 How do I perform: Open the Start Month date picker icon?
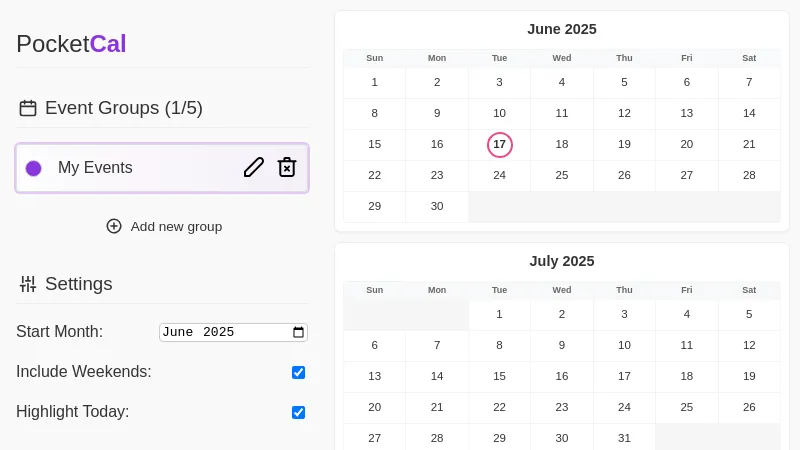[x=298, y=332]
